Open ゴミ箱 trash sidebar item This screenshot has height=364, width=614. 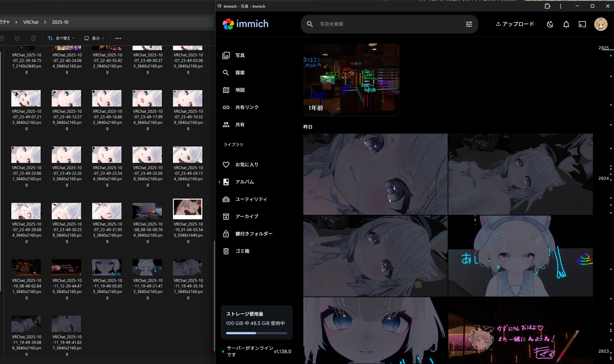pos(242,251)
